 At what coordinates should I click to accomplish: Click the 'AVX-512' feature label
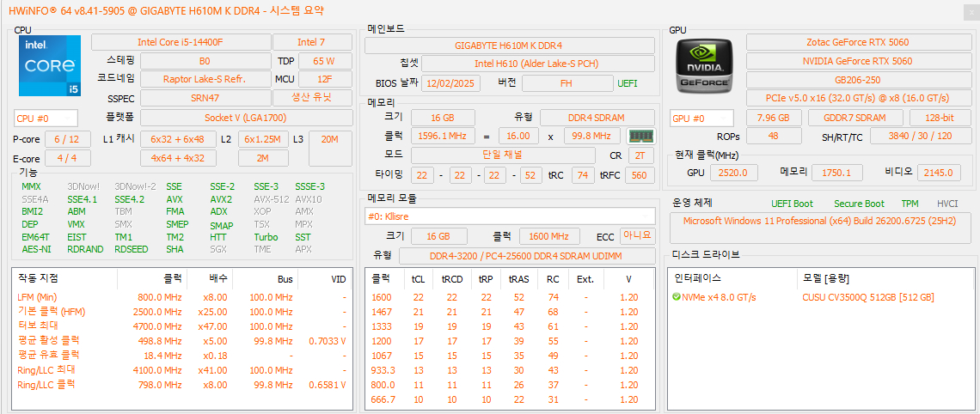271,199
